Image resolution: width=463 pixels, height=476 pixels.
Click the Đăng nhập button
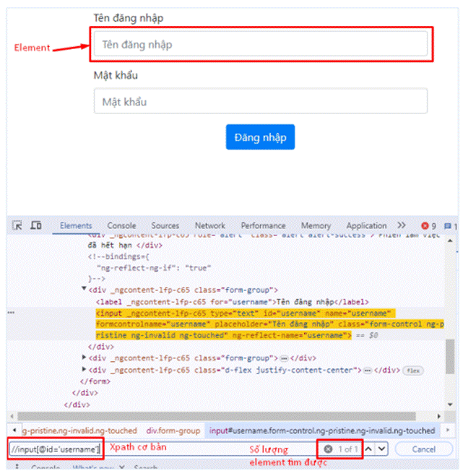(260, 137)
